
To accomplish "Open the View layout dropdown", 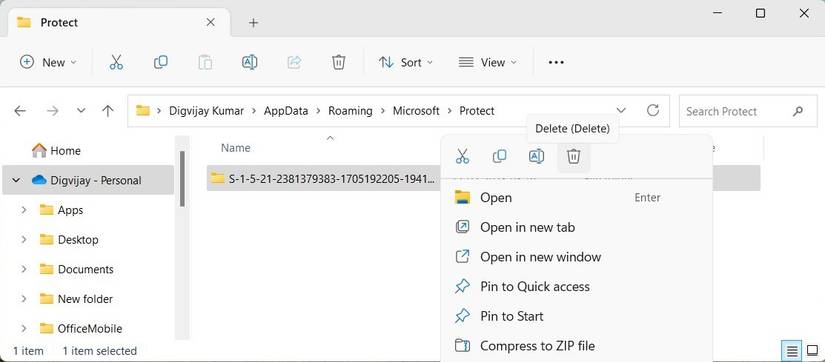I will 488,63.
